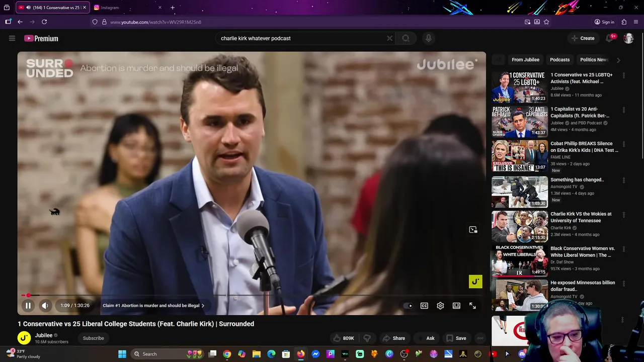
Task: Open browser extensions puzzle icon
Action: point(624,22)
